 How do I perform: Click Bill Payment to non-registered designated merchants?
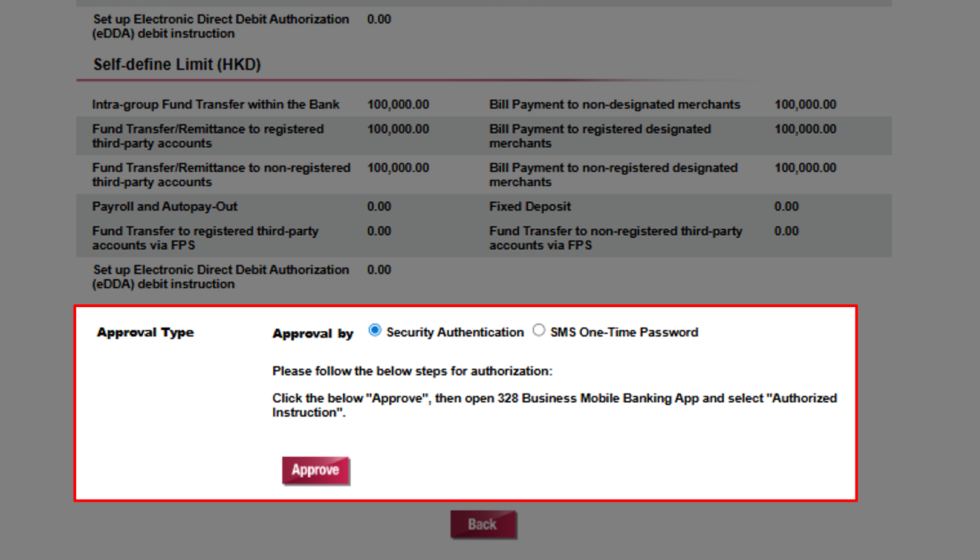tap(613, 175)
